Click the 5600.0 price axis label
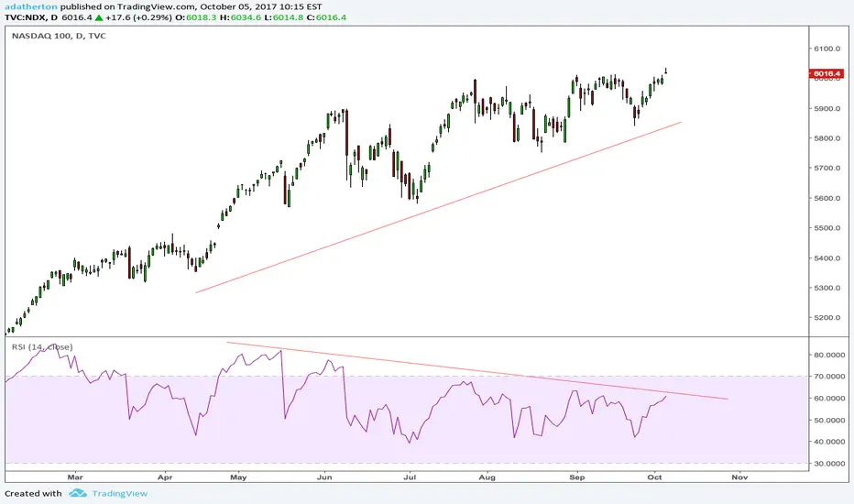The height and width of the screenshot is (504, 854). pos(827,198)
